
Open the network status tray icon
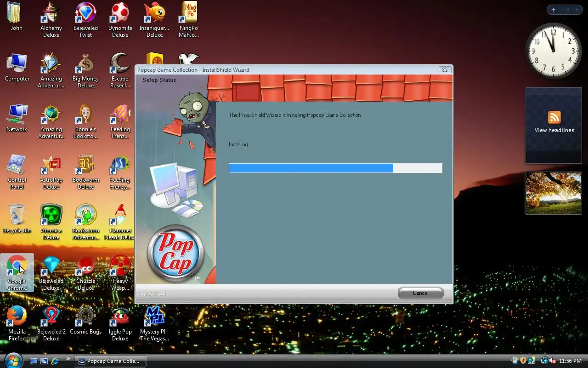coord(544,361)
